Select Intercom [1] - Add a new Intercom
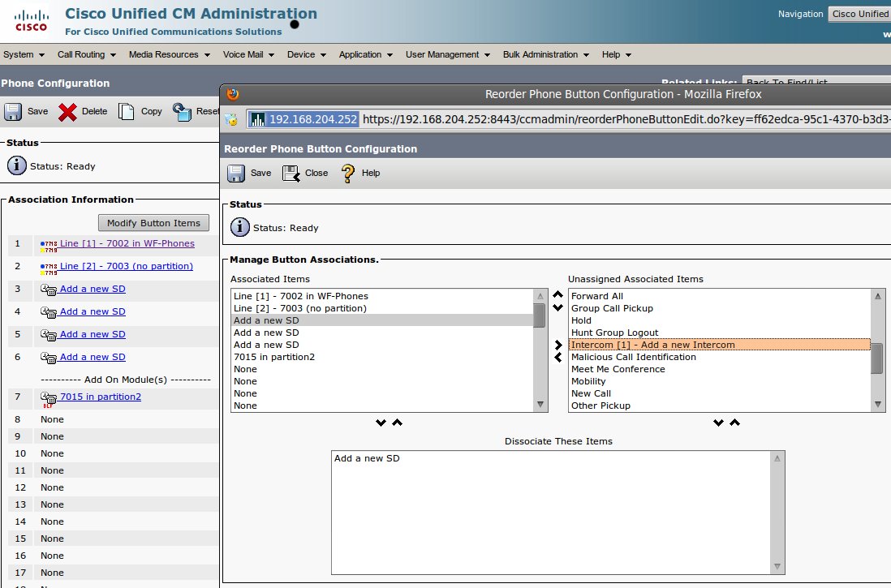891x588 pixels. pos(720,345)
